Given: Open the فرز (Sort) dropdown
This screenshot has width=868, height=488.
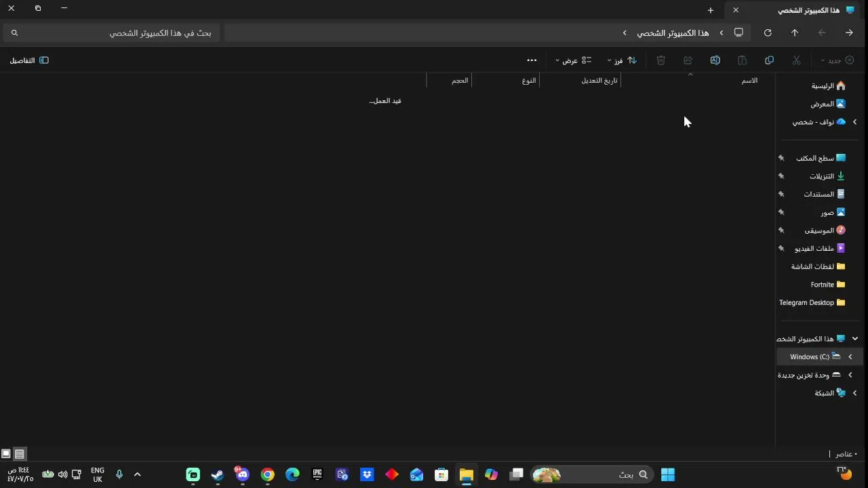Looking at the screenshot, I should (622, 60).
